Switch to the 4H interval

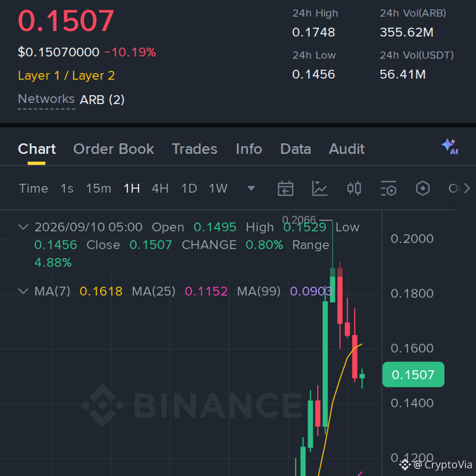pos(160,189)
